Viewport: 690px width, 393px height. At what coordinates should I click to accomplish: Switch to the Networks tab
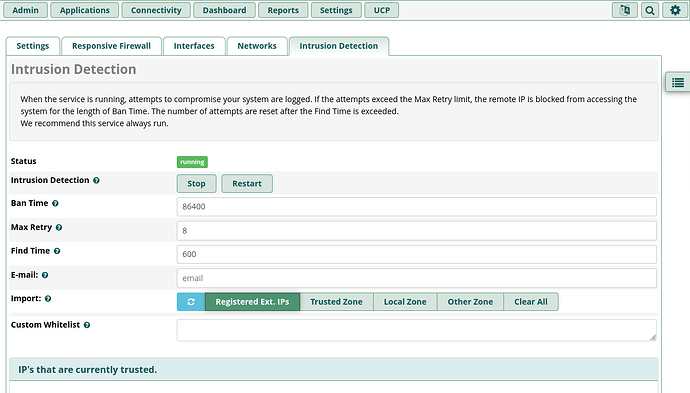click(x=257, y=46)
